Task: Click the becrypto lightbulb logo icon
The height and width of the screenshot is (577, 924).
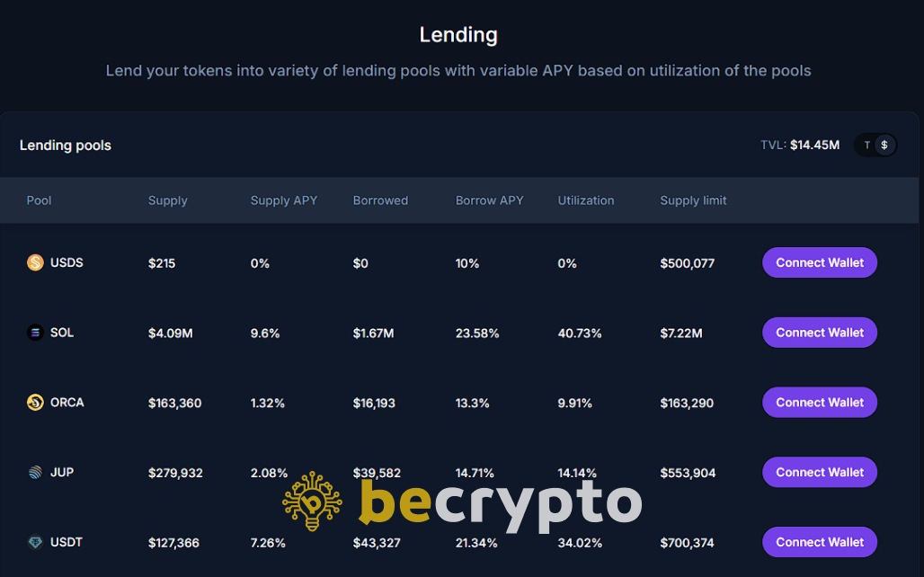Action: (313, 502)
